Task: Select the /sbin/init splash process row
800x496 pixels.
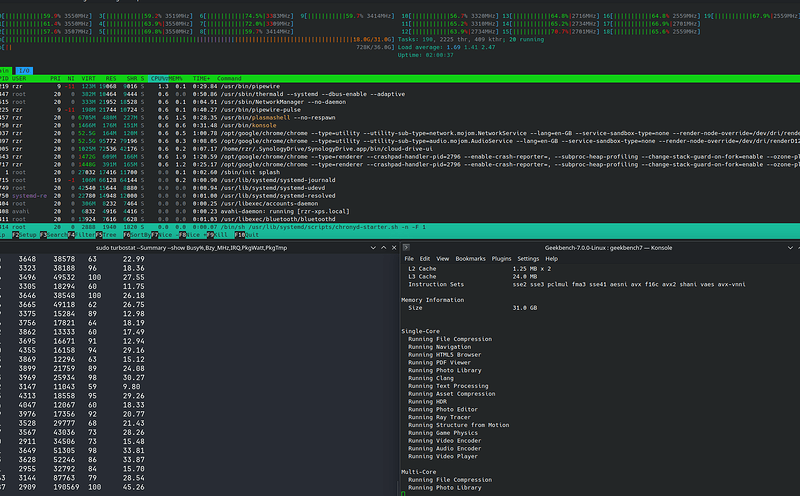Action: 400,172
